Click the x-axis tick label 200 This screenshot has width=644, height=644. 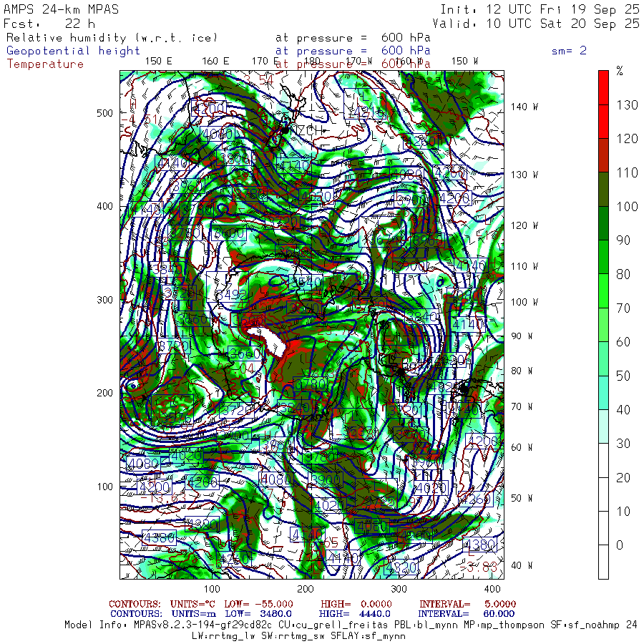pyautogui.click(x=306, y=589)
